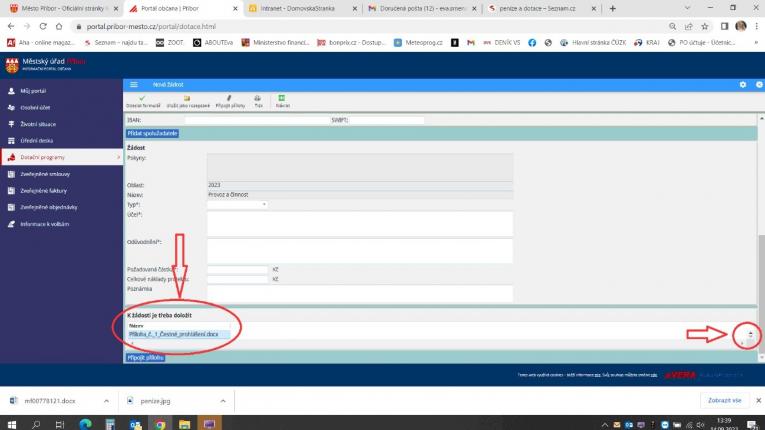Click the Připojit přílohu button
The width and height of the screenshot is (765, 430).
tap(145, 358)
